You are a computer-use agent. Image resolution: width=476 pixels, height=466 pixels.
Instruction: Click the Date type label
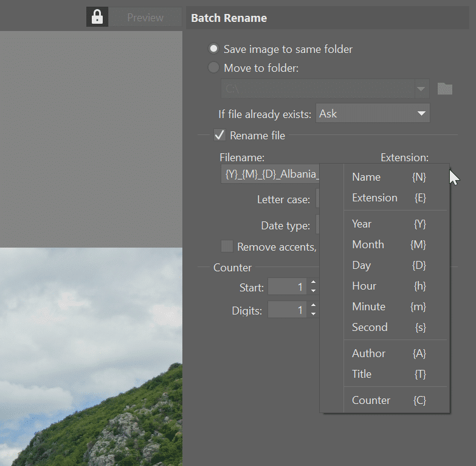click(x=285, y=226)
